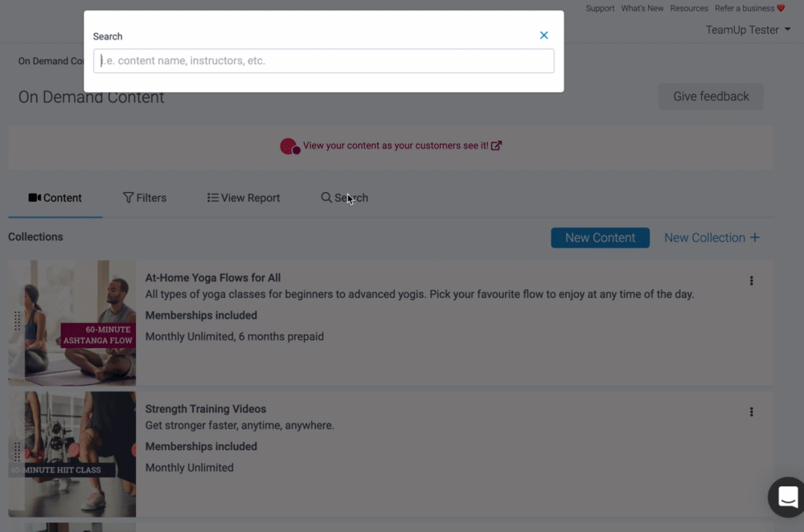The image size is (804, 532).
Task: Open Filters using the funnel icon
Action: click(128, 198)
